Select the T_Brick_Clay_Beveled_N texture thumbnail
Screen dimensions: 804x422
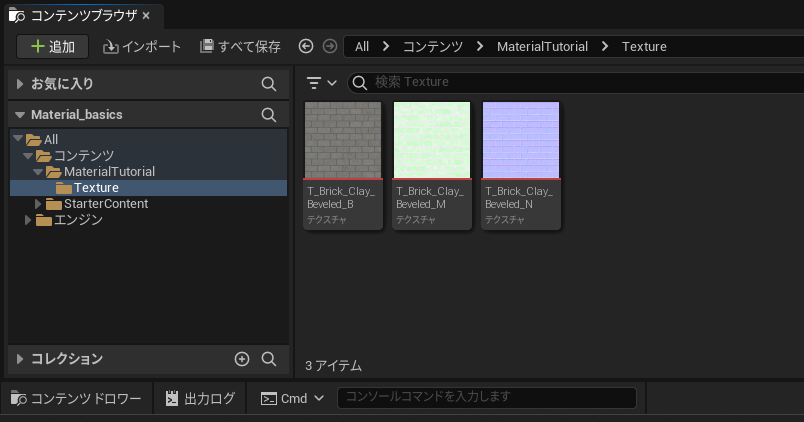pos(521,140)
